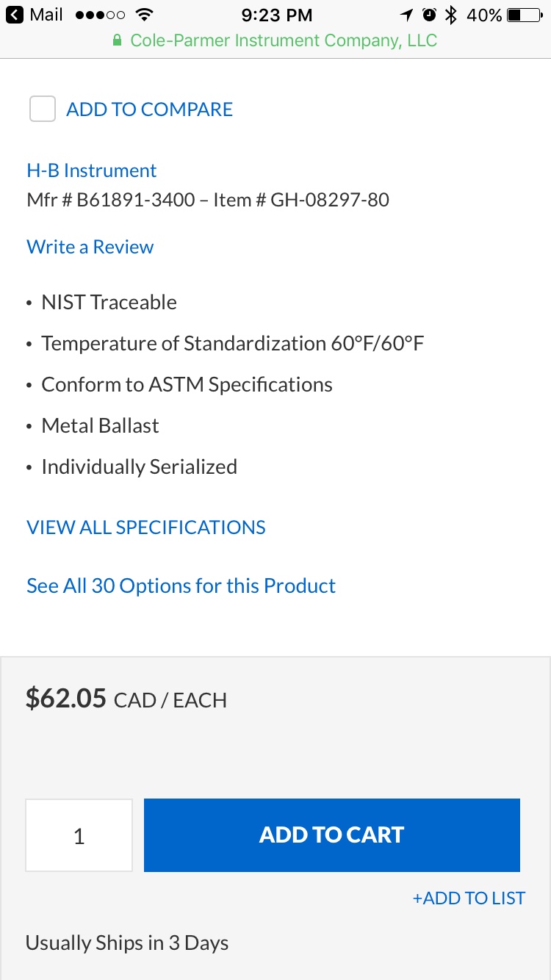This screenshot has height=980, width=551.
Task: Open the H-B Instrument brand link
Action: coord(92,170)
